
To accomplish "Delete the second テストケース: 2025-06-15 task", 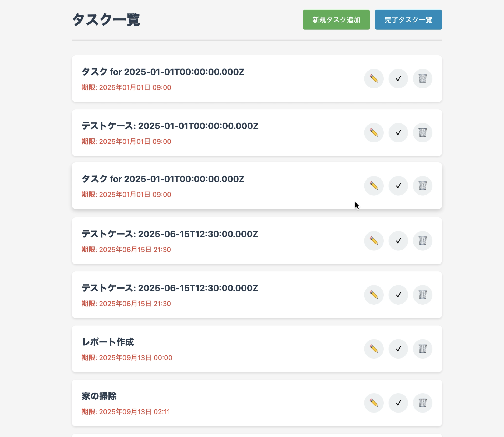I will [x=422, y=295].
